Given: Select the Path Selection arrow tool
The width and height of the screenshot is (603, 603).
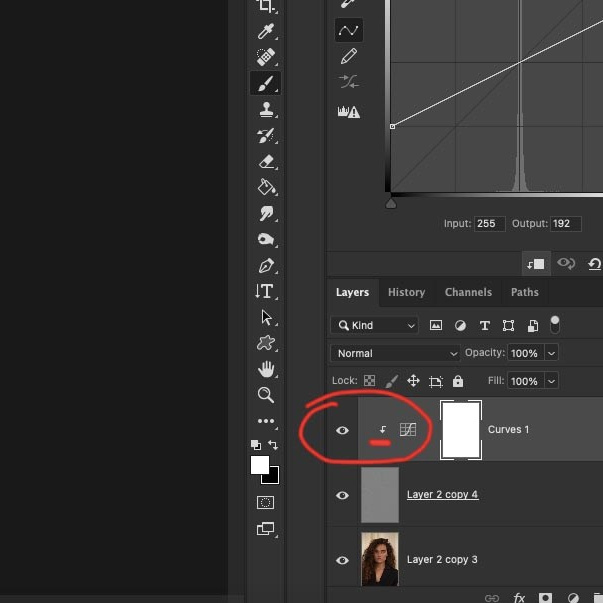Looking at the screenshot, I should tap(266, 318).
